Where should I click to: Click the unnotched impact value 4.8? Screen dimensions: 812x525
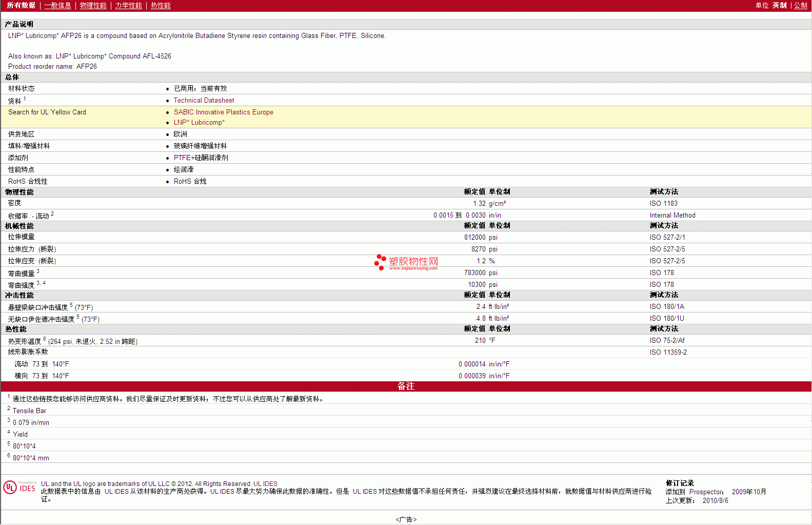point(481,319)
